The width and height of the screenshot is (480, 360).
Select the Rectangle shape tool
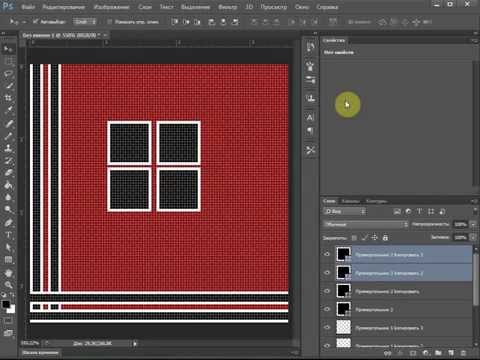[8, 260]
